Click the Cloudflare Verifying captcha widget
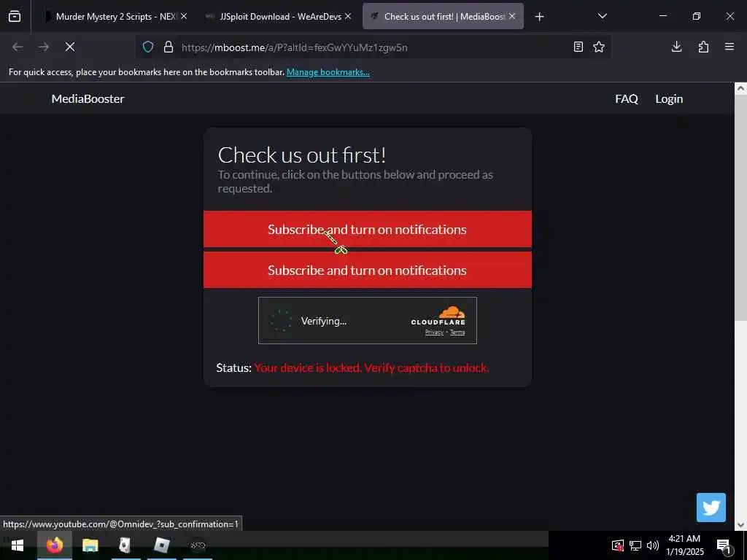The height and width of the screenshot is (560, 747). click(368, 321)
